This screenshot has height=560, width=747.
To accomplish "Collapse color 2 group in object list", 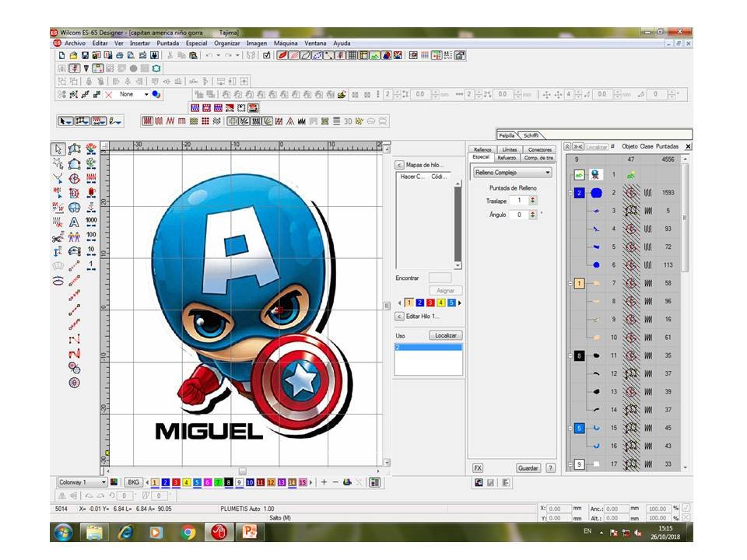I will [x=570, y=193].
